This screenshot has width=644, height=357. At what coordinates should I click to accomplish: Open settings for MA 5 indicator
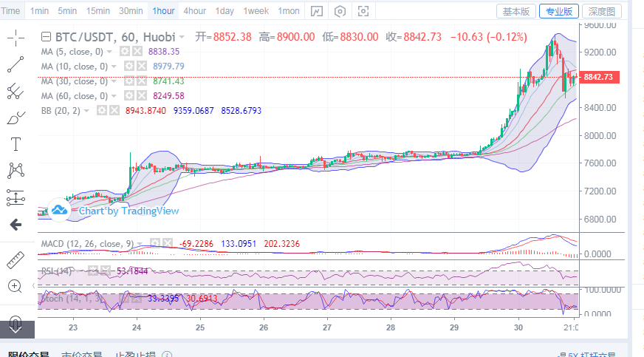coord(125,51)
